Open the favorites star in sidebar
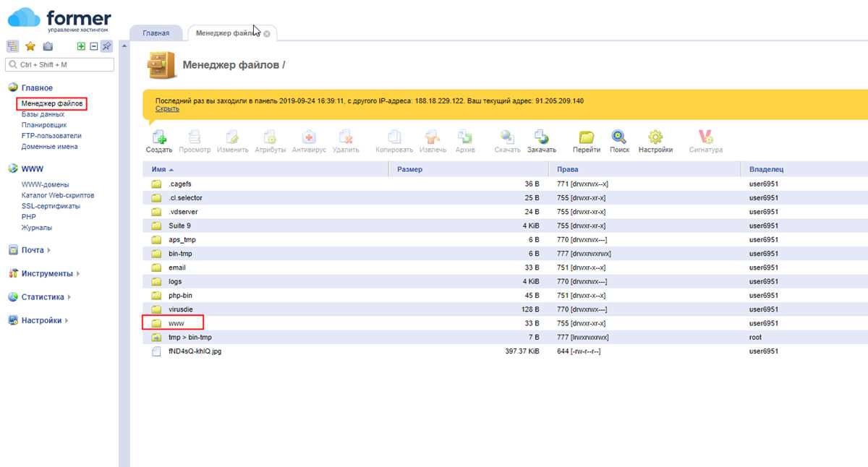This screenshot has width=868, height=467. click(30, 46)
